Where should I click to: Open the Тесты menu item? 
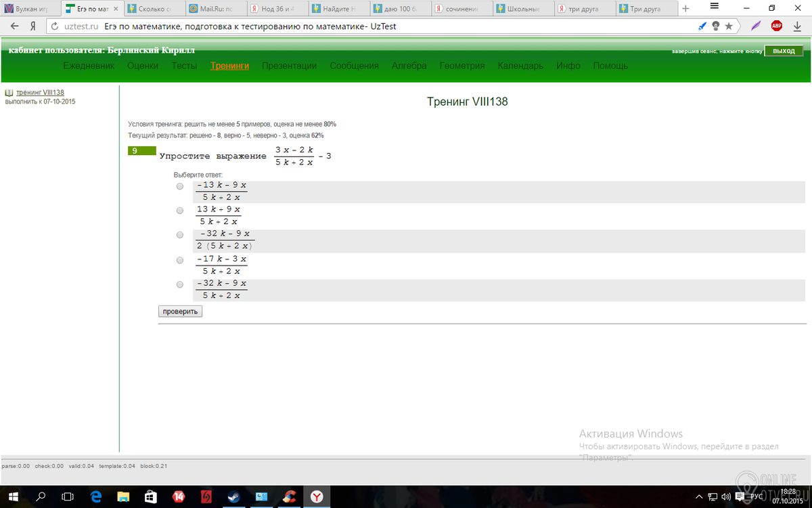point(184,66)
